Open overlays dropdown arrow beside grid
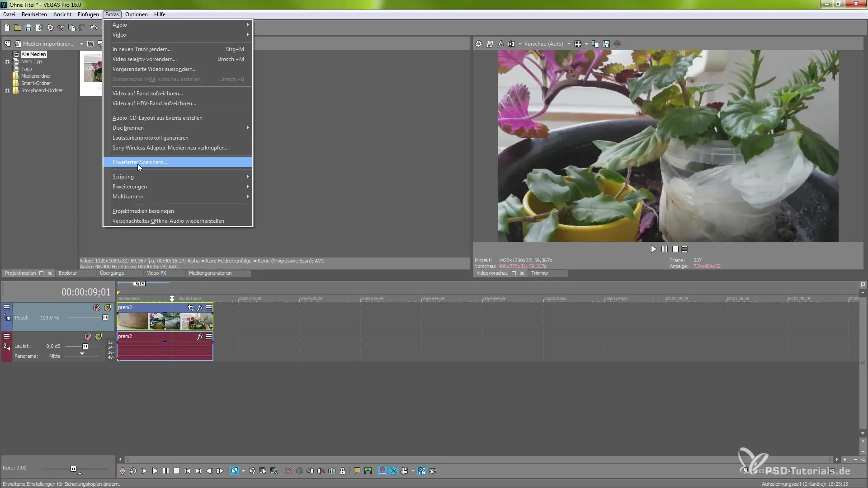The height and width of the screenshot is (488, 868). click(x=586, y=44)
